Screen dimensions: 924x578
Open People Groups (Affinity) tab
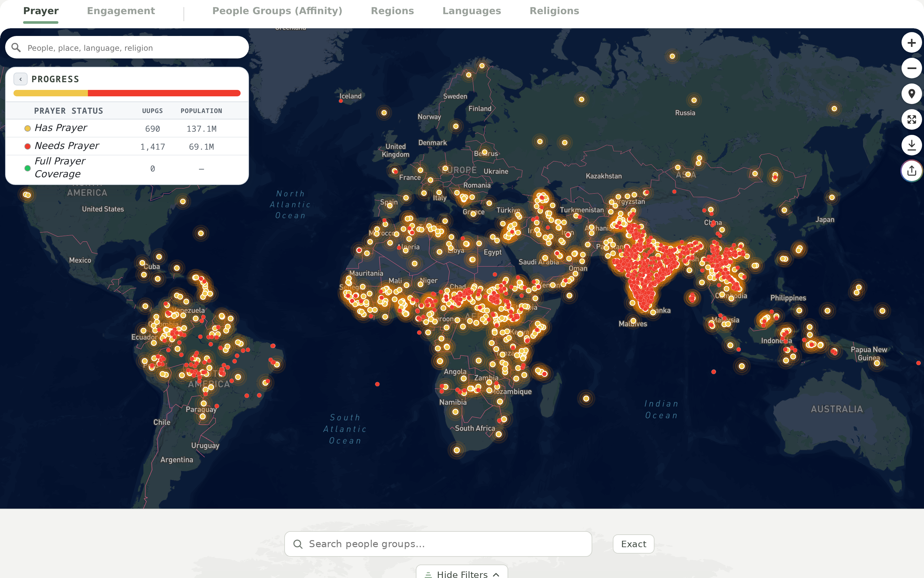click(x=277, y=11)
